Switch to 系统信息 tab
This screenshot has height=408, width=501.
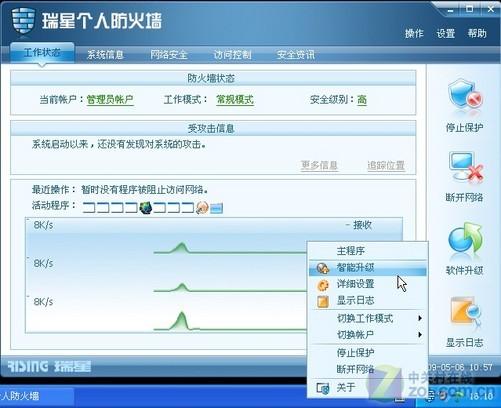105,54
